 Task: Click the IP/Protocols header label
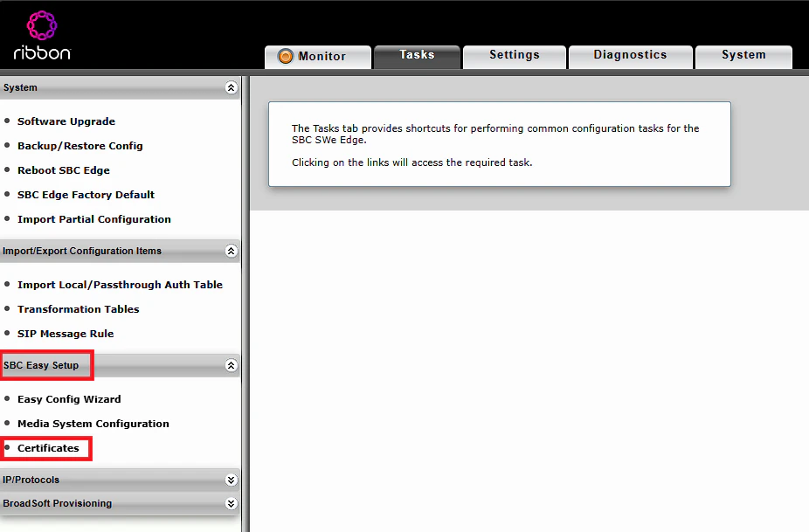pos(31,480)
